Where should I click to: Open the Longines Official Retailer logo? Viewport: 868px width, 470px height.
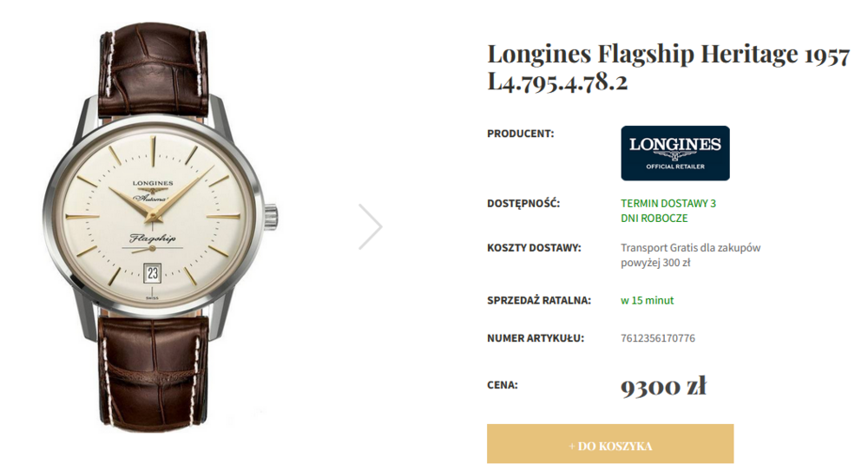(x=674, y=153)
